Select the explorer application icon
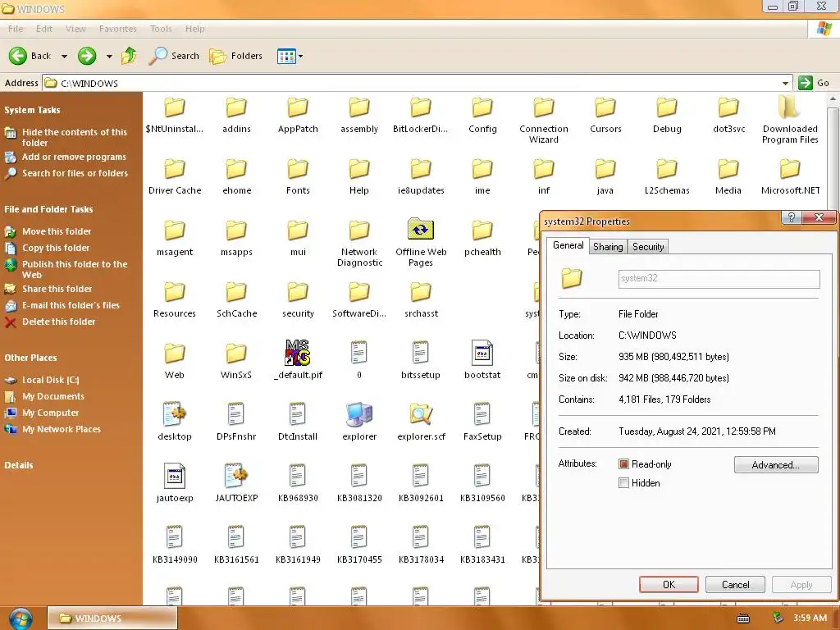Image resolution: width=840 pixels, height=630 pixels. click(x=359, y=414)
